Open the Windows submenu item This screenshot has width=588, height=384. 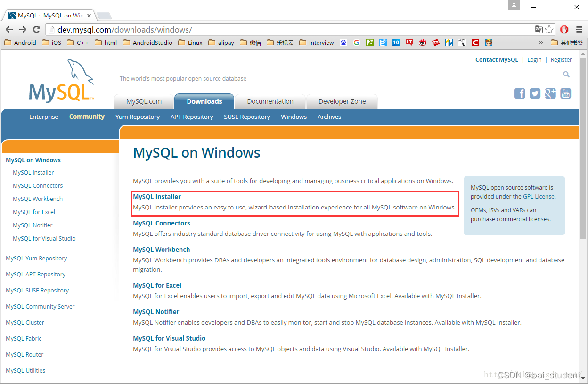click(294, 117)
